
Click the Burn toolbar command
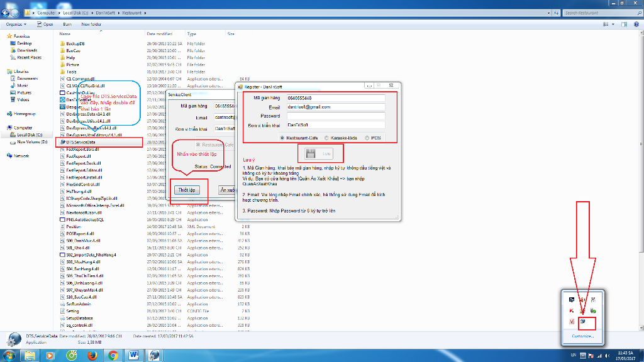67,25
